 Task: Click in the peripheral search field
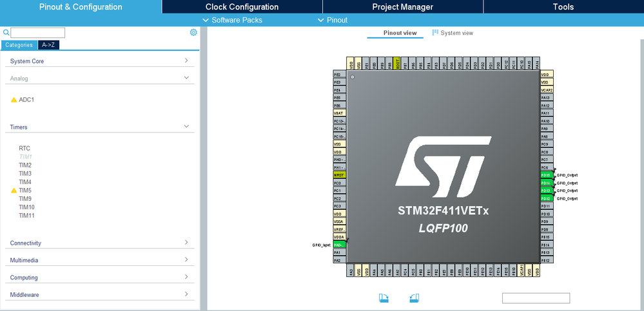tap(38, 33)
